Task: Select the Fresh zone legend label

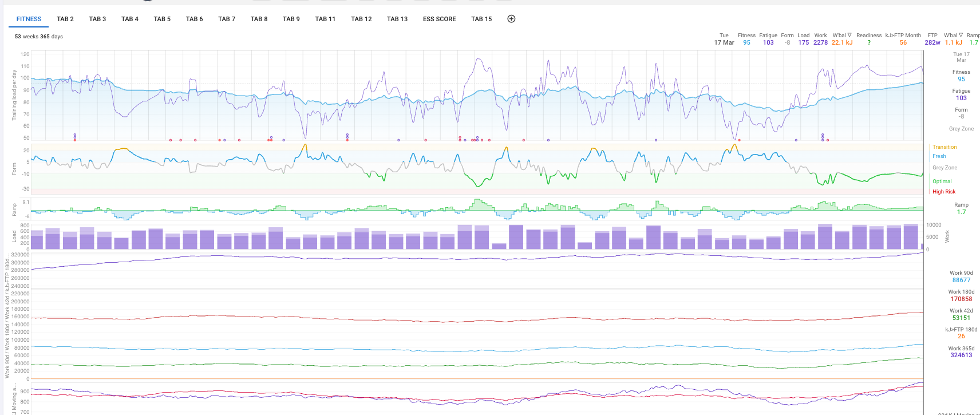Action: coord(939,156)
